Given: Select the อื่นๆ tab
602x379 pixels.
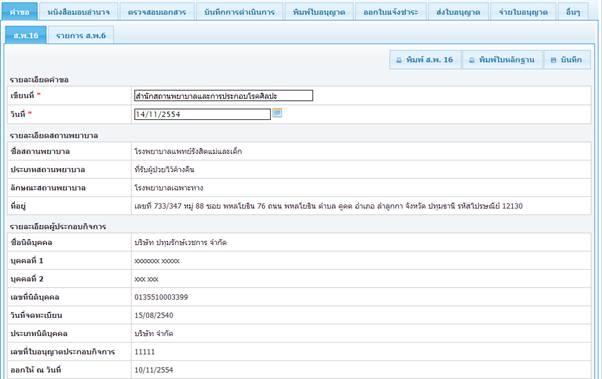Looking at the screenshot, I should (x=573, y=12).
